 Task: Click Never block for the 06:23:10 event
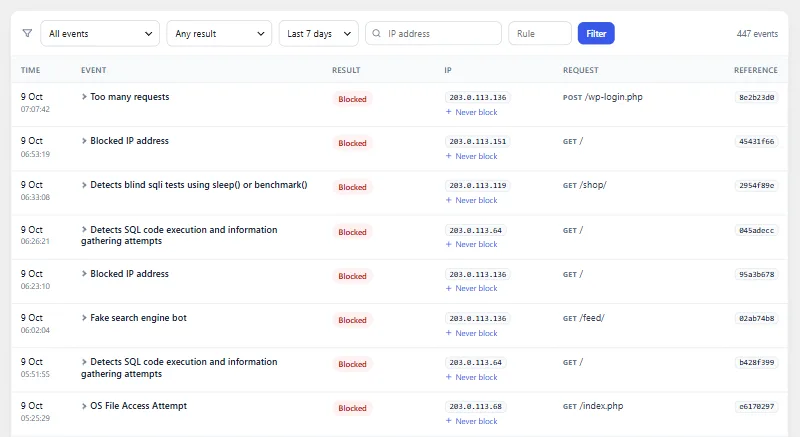coord(471,288)
